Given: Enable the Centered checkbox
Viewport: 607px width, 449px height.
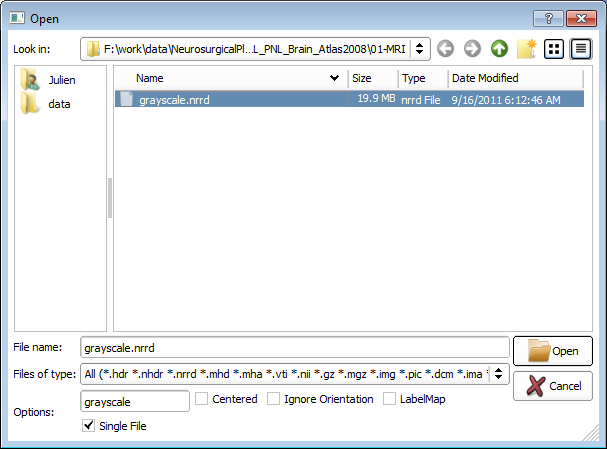Looking at the screenshot, I should [202, 399].
